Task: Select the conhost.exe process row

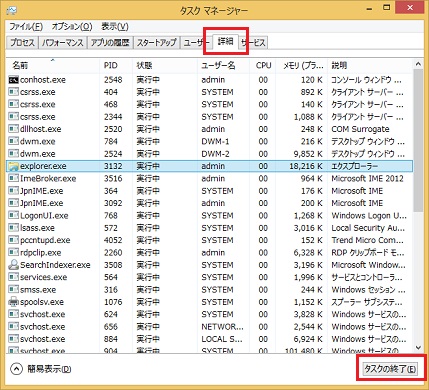Action: pyautogui.click(x=210, y=80)
